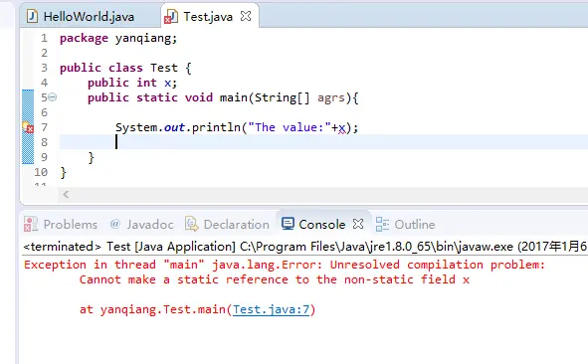Screen dimensions: 588x364
Task: Open the Problems view tab
Action: [70, 224]
